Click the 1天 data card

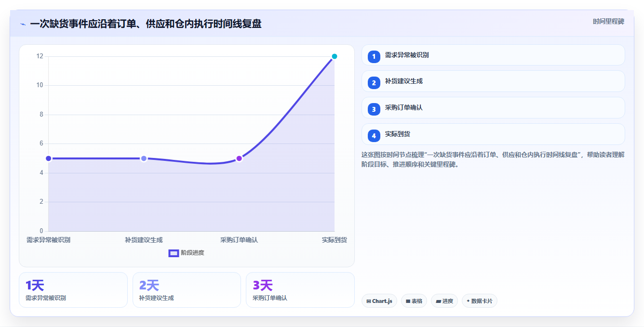pos(73,290)
